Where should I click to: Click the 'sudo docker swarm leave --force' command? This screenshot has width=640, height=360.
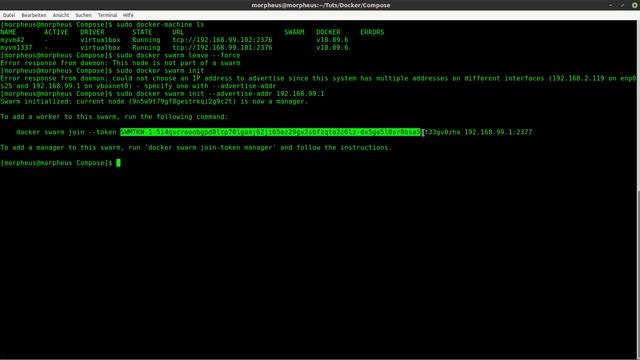coord(178,56)
